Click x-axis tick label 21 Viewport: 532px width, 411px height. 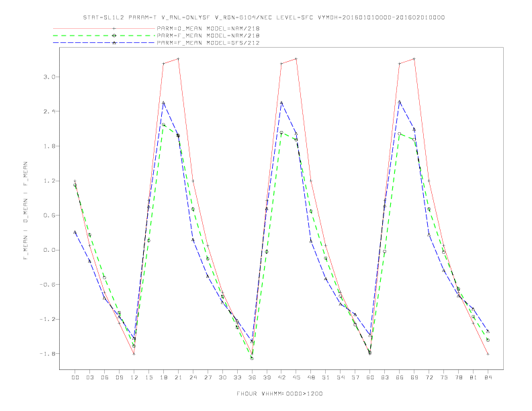178,377
